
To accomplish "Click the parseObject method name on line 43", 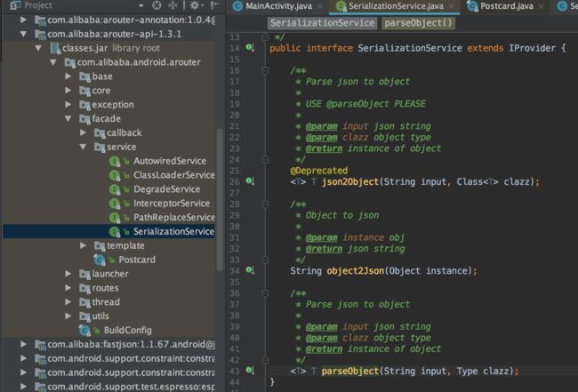I will tap(350, 371).
